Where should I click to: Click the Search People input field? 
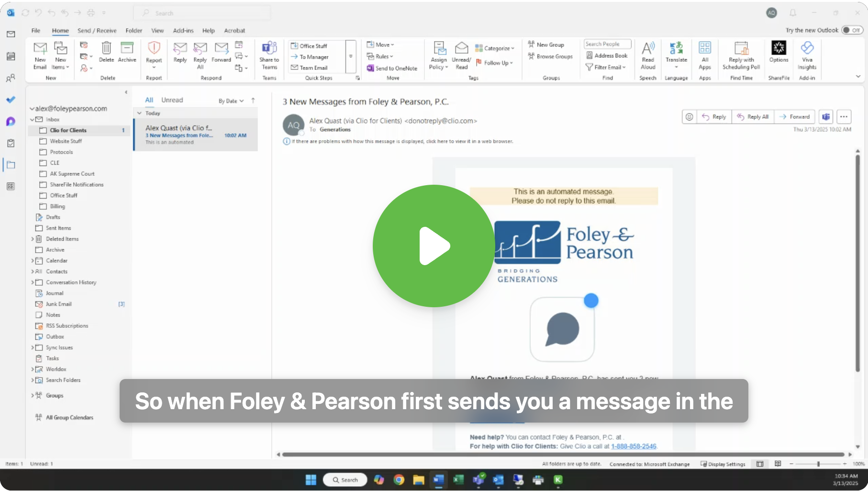608,44
